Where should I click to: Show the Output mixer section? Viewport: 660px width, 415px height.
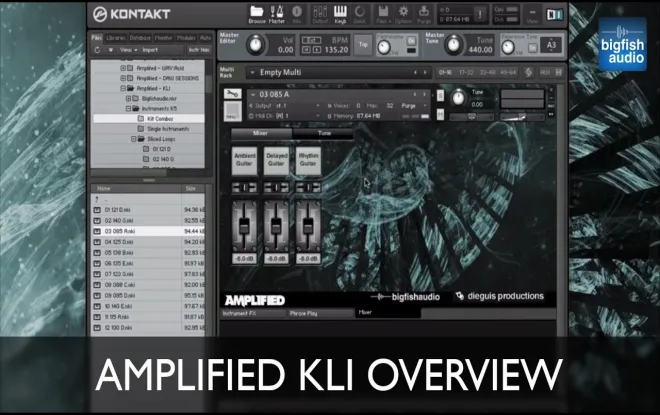pyautogui.click(x=320, y=14)
